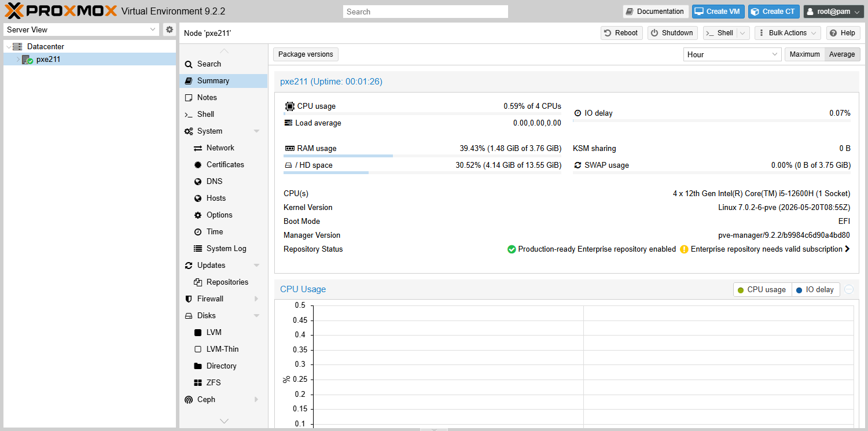
Task: Open repository status details arrow
Action: [848, 249]
